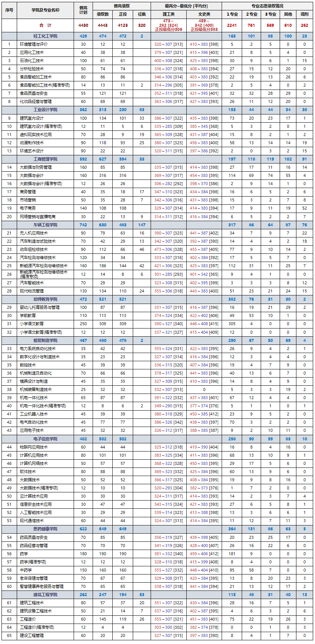The height and width of the screenshot is (644, 315).
Task: Click the major name 智慧健康养老服务与管理
Action: coord(42,586)
